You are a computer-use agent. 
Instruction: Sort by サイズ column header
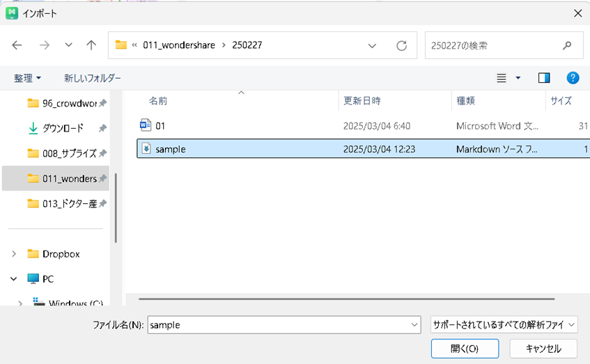[561, 101]
